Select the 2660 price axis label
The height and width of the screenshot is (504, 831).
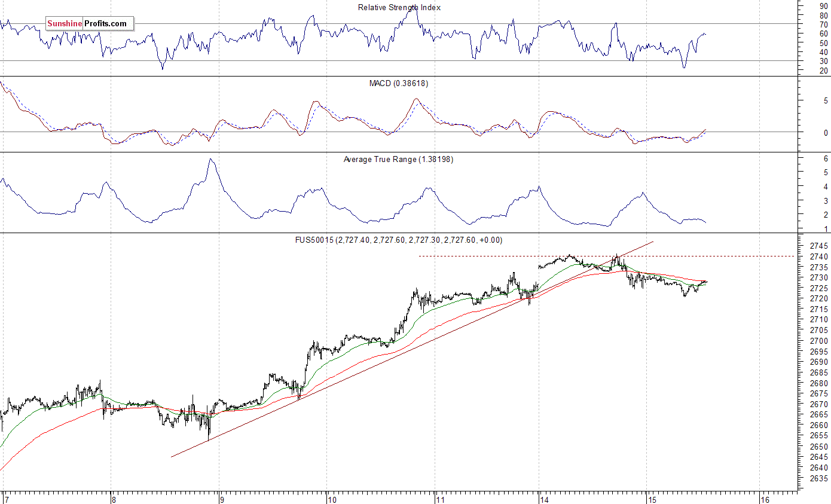[x=820, y=425]
